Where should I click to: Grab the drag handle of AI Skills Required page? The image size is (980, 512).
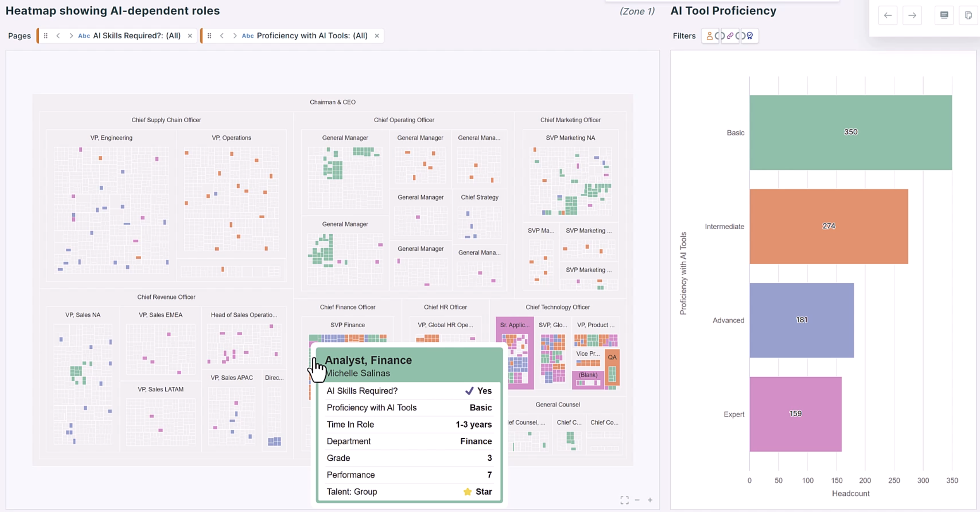point(46,36)
